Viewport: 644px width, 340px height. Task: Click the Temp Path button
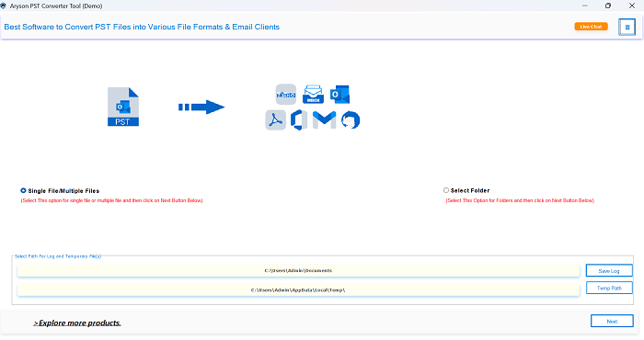point(609,288)
